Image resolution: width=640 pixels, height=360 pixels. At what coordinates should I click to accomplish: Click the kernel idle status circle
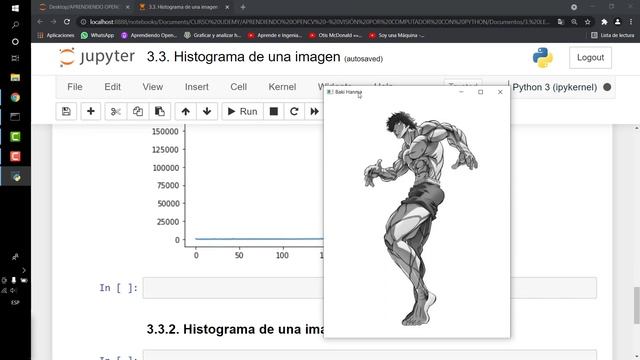pyautogui.click(x=607, y=87)
